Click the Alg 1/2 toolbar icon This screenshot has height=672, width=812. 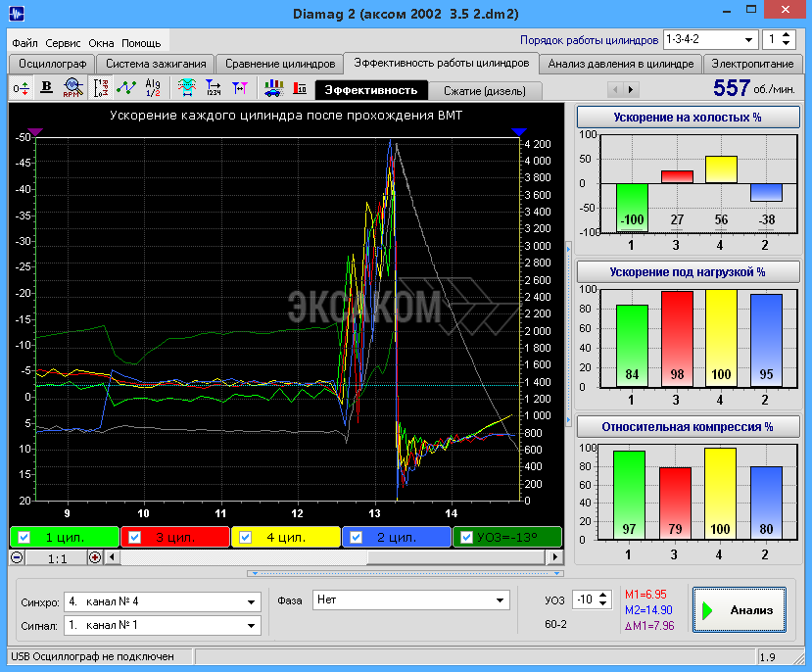coord(153,89)
